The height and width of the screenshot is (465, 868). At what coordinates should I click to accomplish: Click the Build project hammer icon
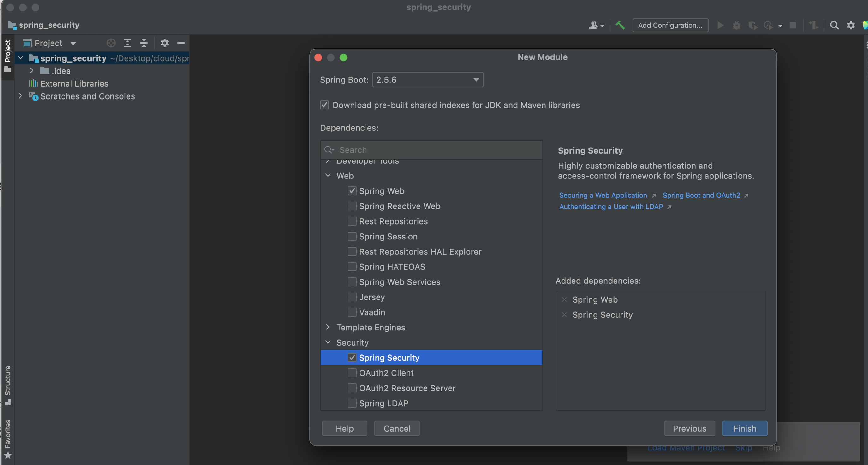(x=620, y=25)
